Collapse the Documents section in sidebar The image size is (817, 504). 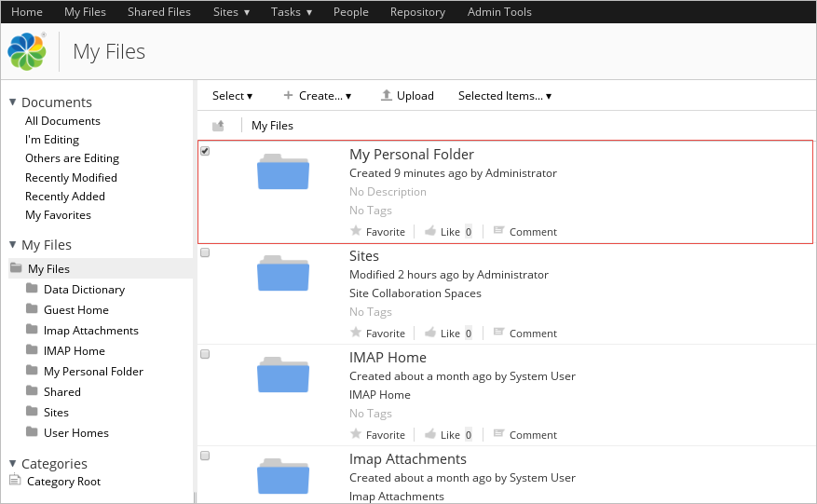click(x=13, y=102)
